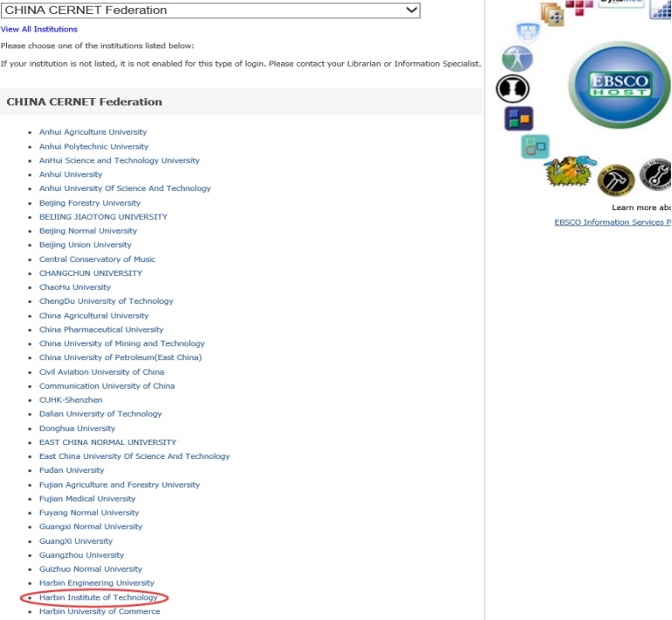This screenshot has width=672, height=620.
Task: Open the CHINA CERNET Federation dropdown
Action: coord(210,11)
